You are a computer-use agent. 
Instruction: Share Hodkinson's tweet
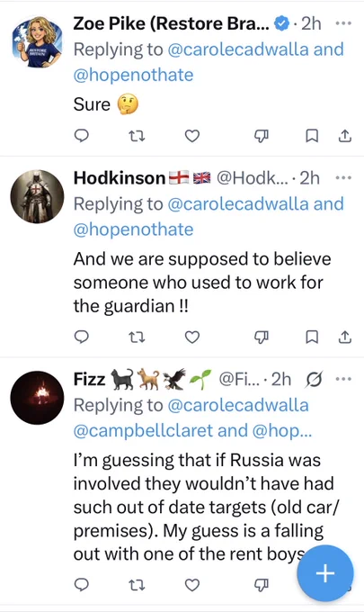coord(345,337)
